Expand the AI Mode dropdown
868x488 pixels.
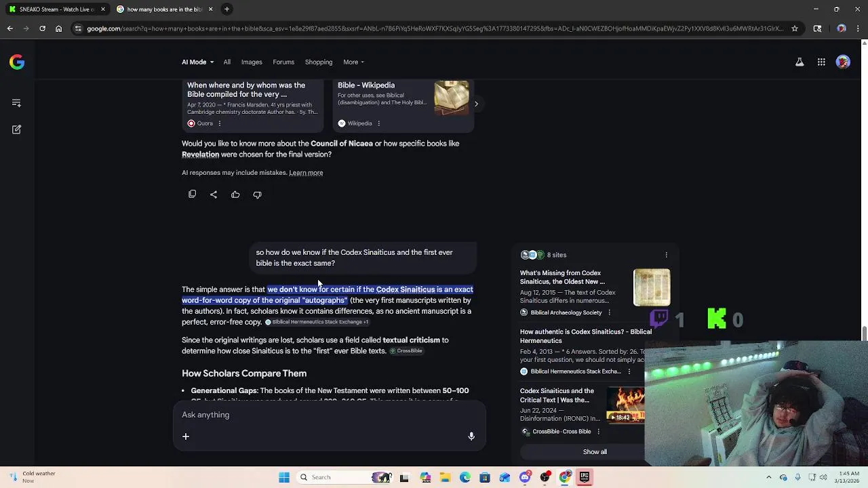pyautogui.click(x=197, y=62)
